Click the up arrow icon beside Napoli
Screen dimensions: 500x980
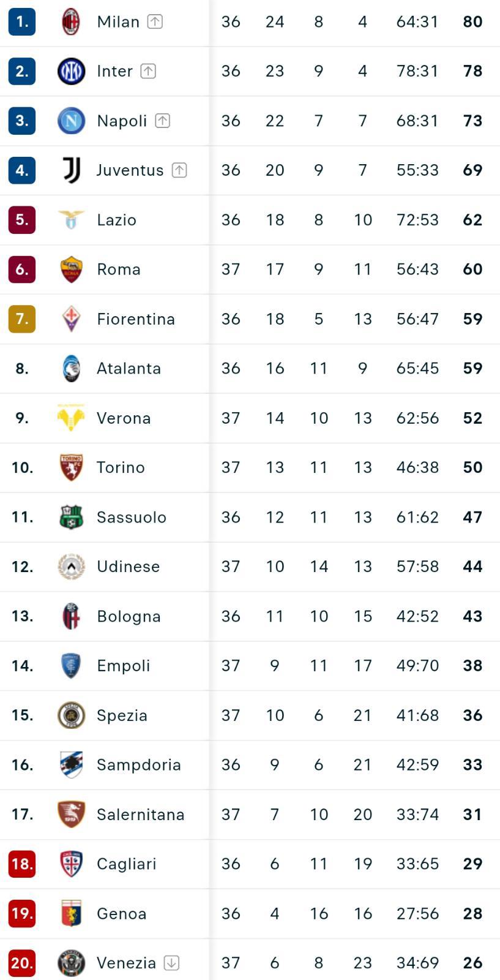[x=162, y=121]
